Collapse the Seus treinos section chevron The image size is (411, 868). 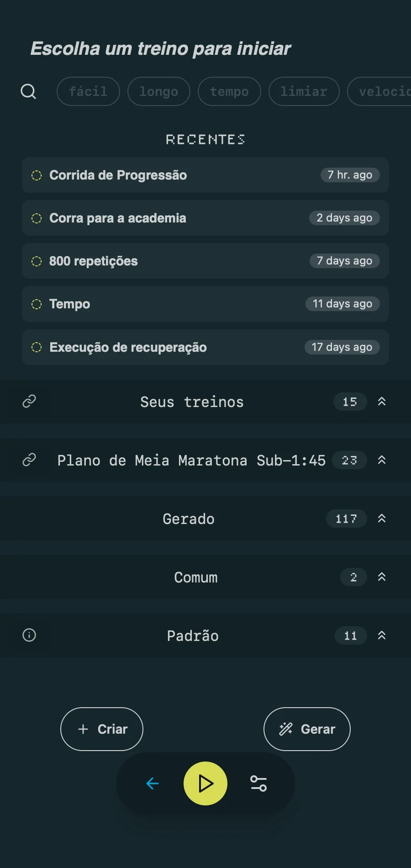pyautogui.click(x=382, y=402)
